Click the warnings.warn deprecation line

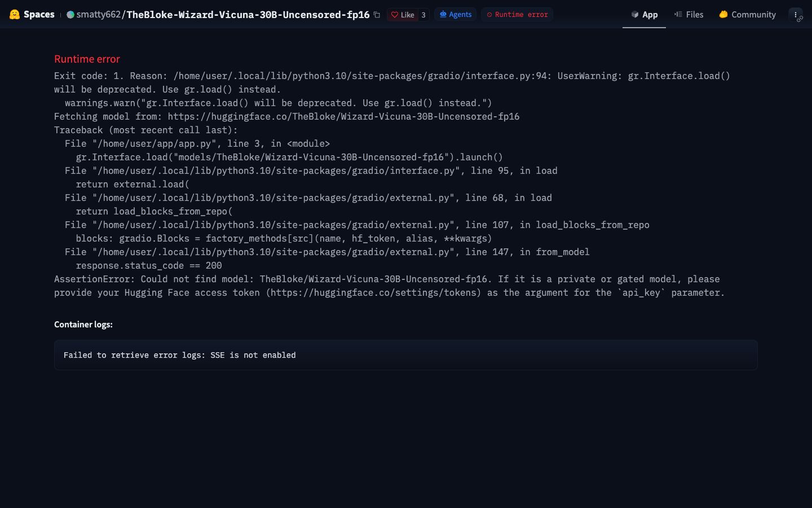pyautogui.click(x=279, y=103)
